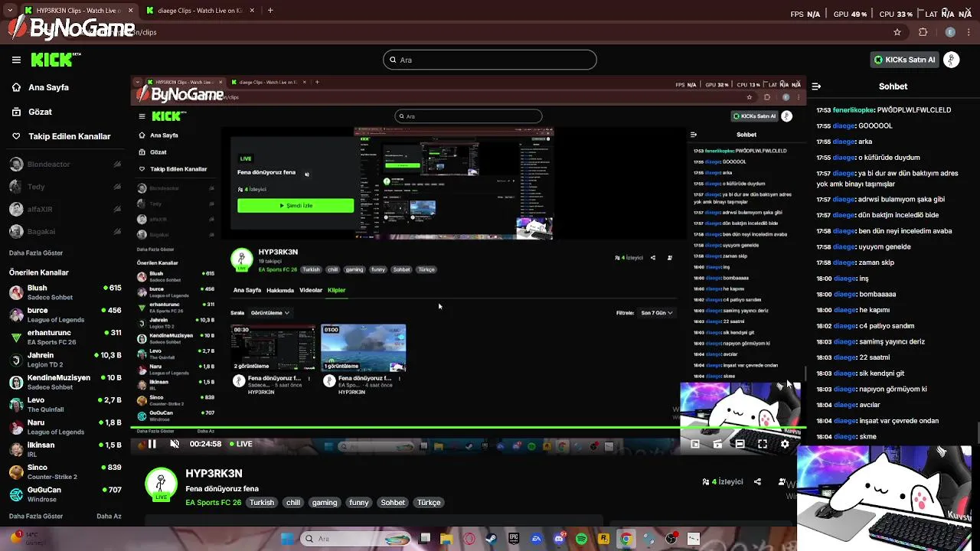Click the outer HYP3RK3N channel avatar
The image size is (980, 551).
coord(161,485)
